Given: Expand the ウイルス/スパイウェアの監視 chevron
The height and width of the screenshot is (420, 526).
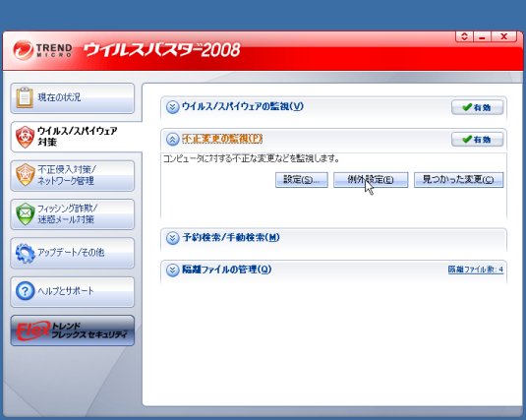Looking at the screenshot, I should [172, 107].
